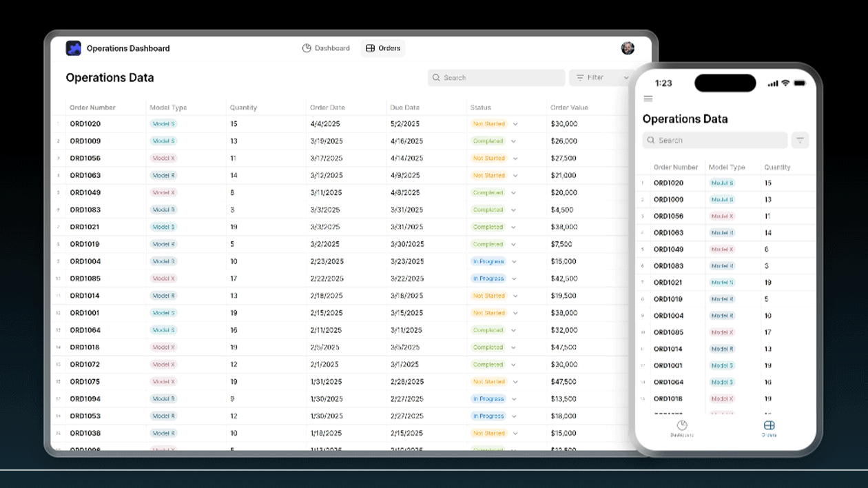Image resolution: width=868 pixels, height=488 pixels.
Task: Click the Due Date column header
Action: pyautogui.click(x=404, y=108)
